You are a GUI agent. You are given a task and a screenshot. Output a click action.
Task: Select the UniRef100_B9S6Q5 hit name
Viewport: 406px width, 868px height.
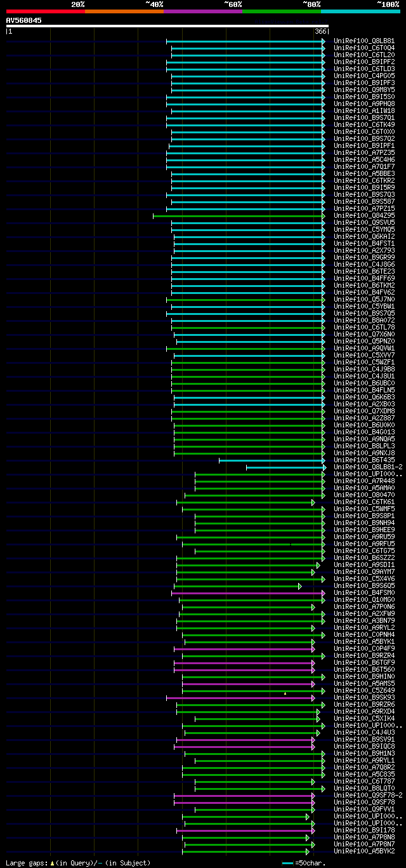coord(364,586)
